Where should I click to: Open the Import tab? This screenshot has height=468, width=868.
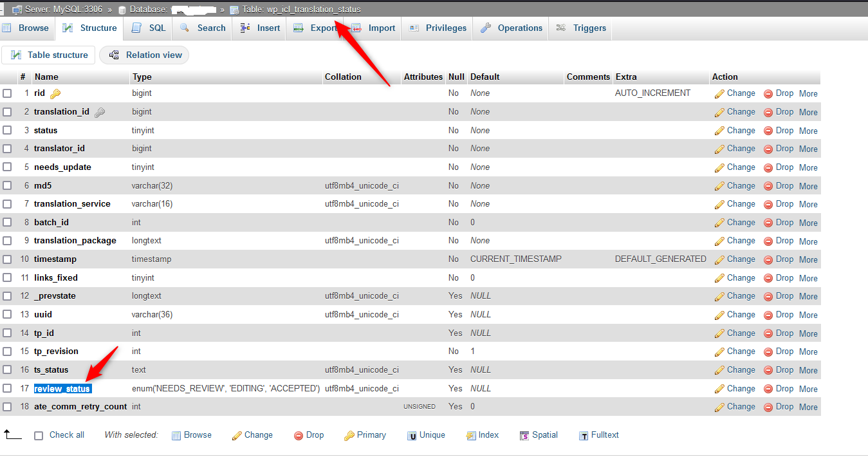pos(373,28)
